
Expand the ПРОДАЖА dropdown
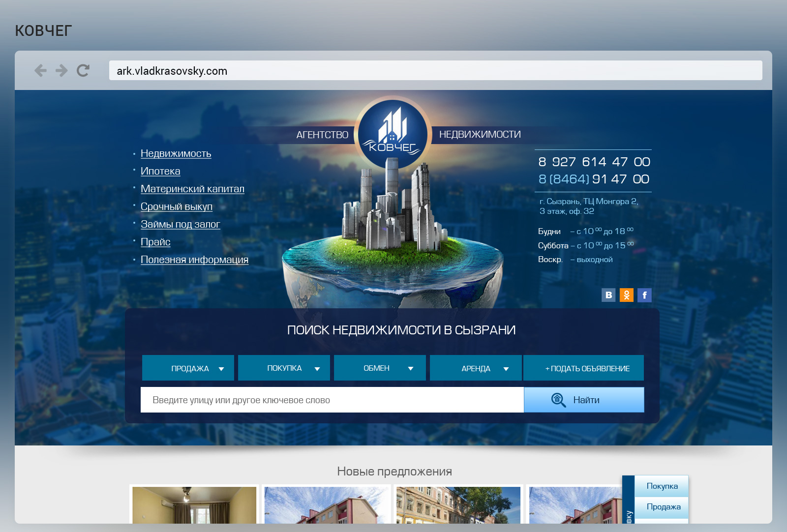188,368
